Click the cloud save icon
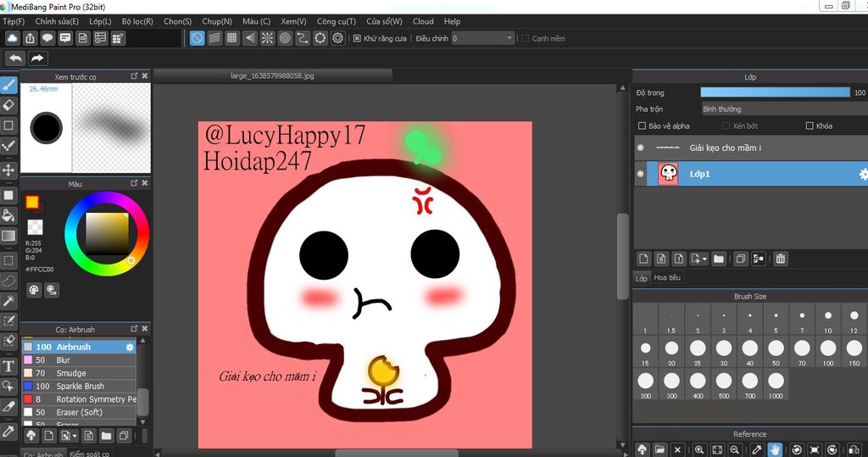This screenshot has width=868, height=457. click(12, 38)
